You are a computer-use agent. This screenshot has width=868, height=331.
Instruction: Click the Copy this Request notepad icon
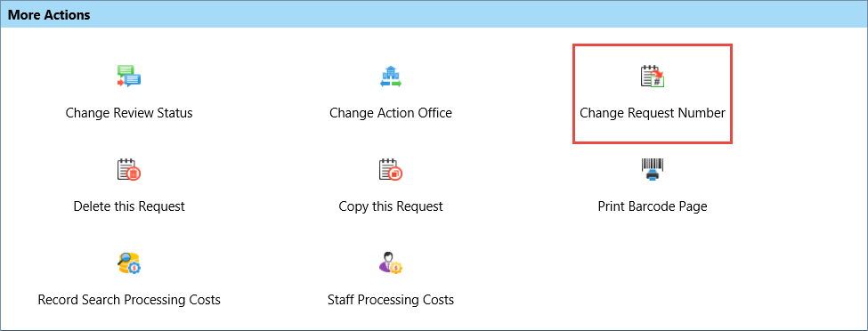391,170
